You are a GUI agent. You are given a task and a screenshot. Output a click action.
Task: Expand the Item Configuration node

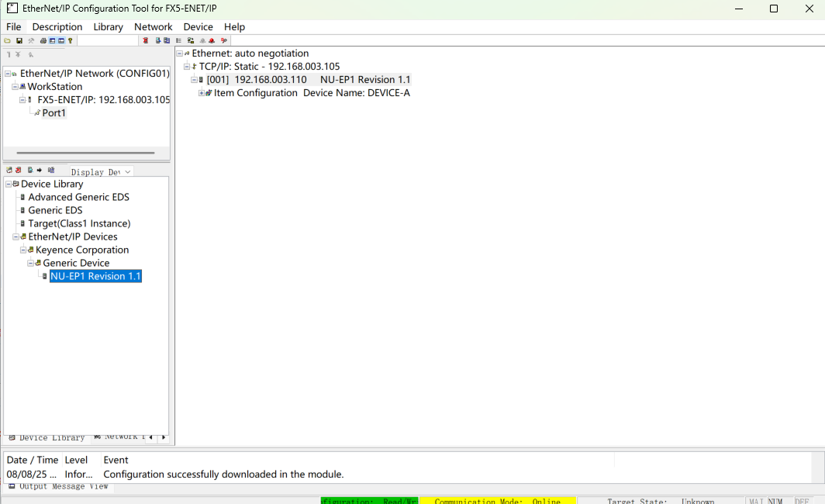tap(202, 93)
